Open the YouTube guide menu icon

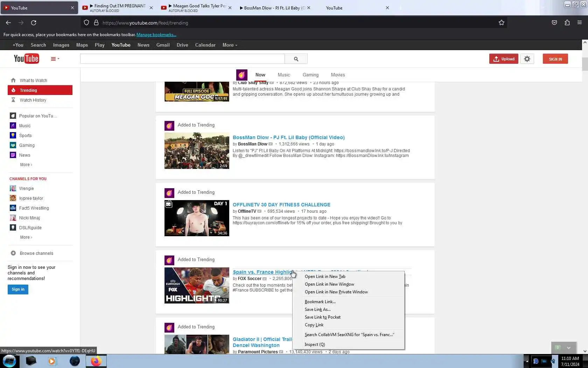pyautogui.click(x=55, y=59)
